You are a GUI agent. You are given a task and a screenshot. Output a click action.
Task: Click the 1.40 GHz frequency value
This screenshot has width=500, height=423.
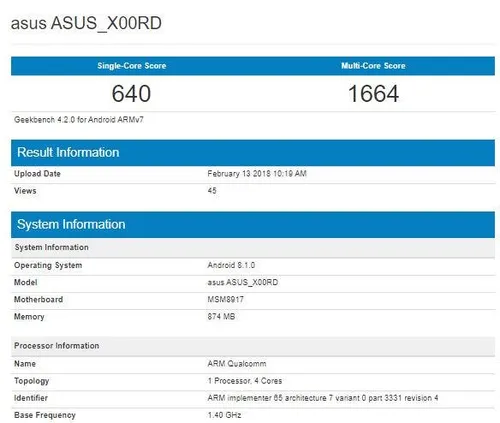tap(224, 415)
